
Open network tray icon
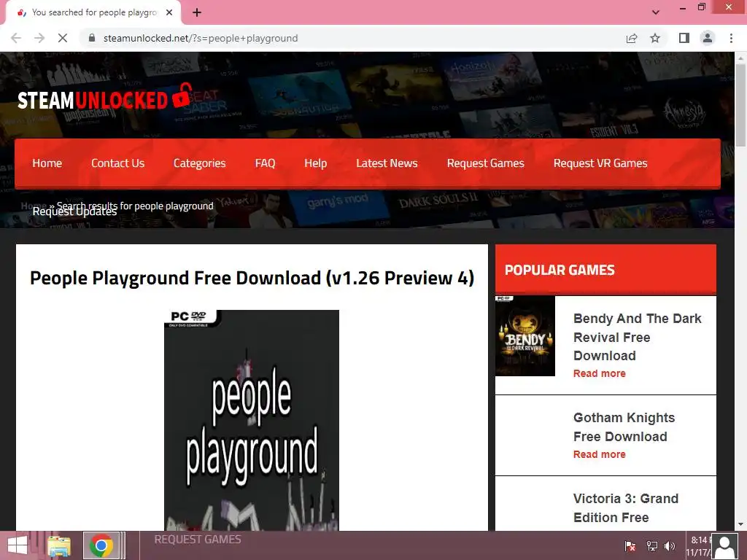[651, 546]
